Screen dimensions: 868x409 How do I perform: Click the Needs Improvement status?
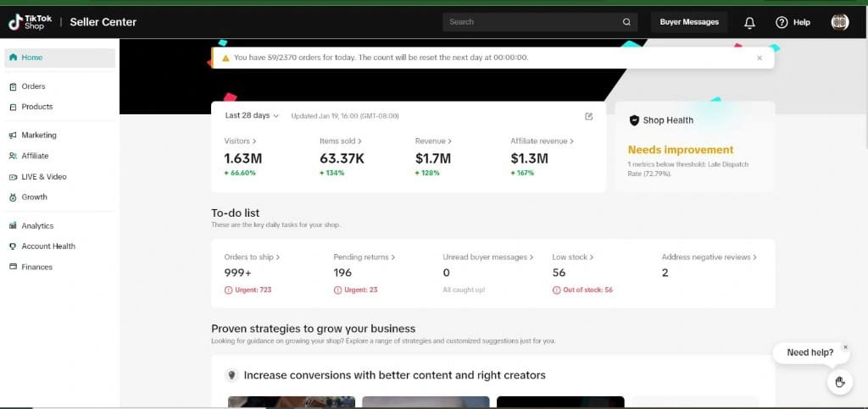681,150
